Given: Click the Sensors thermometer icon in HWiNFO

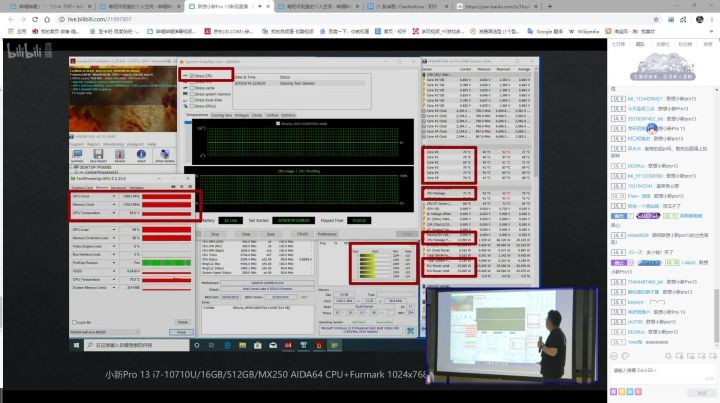Looking at the screenshot, I should click(x=120, y=155).
